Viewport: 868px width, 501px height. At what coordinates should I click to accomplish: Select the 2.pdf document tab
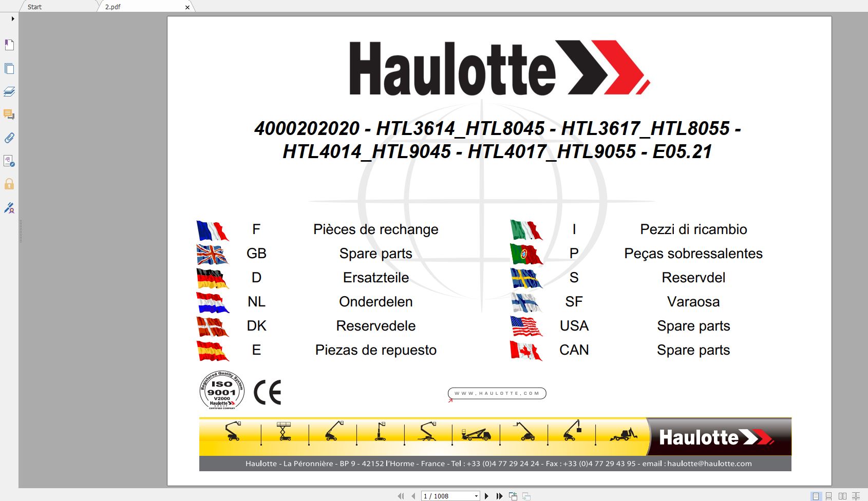click(113, 7)
